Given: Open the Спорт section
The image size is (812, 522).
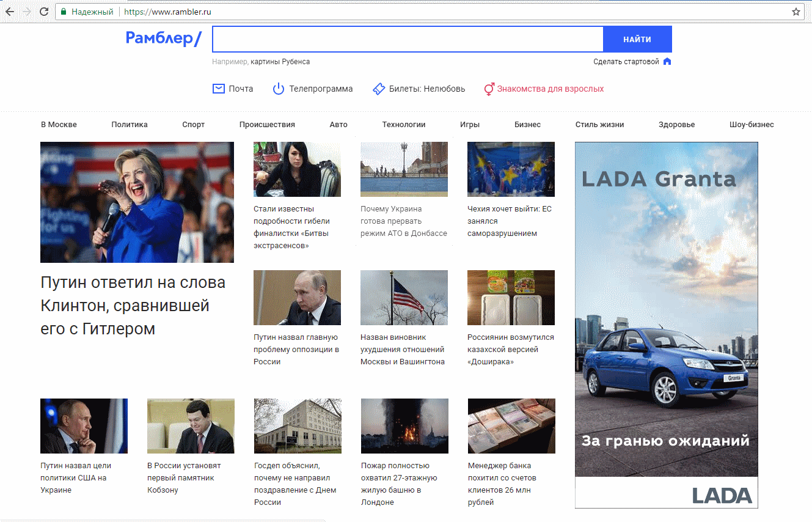Looking at the screenshot, I should click(x=193, y=124).
